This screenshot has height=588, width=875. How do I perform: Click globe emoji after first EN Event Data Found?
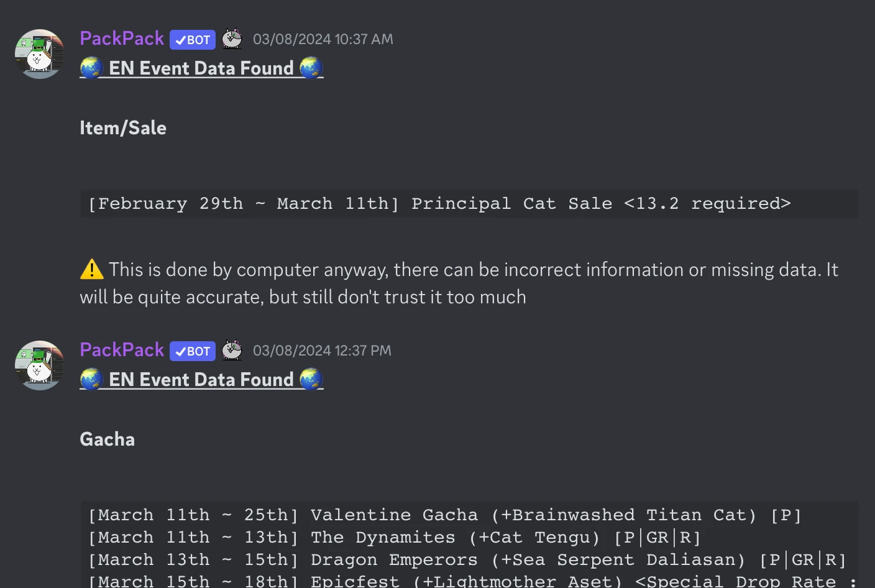pyautogui.click(x=311, y=68)
